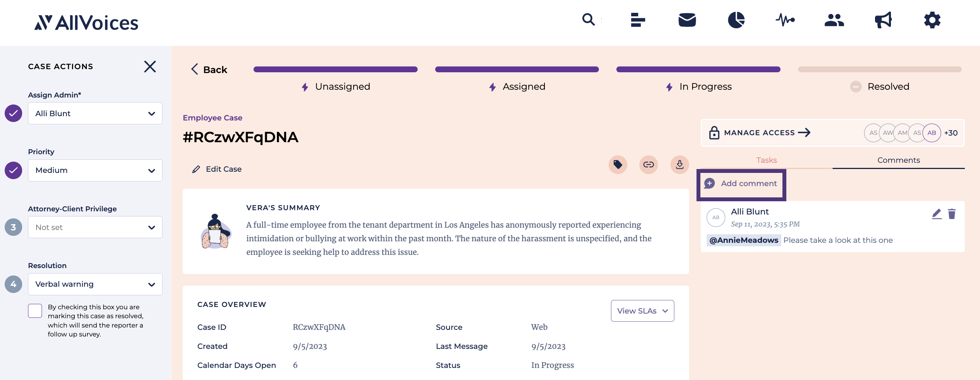
Task: Open settings gear icon
Action: (x=932, y=20)
